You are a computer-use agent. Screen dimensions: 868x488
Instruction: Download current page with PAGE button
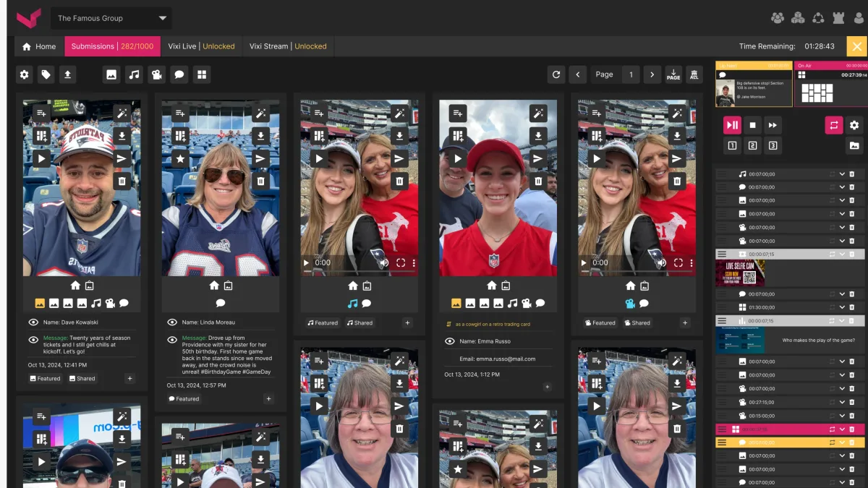point(673,74)
